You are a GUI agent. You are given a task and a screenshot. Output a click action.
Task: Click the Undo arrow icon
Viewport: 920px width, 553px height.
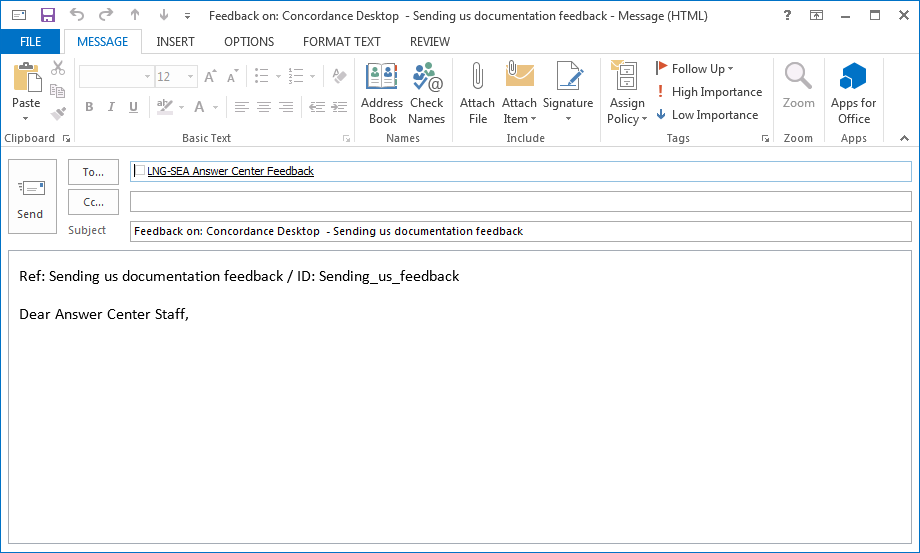(x=77, y=15)
